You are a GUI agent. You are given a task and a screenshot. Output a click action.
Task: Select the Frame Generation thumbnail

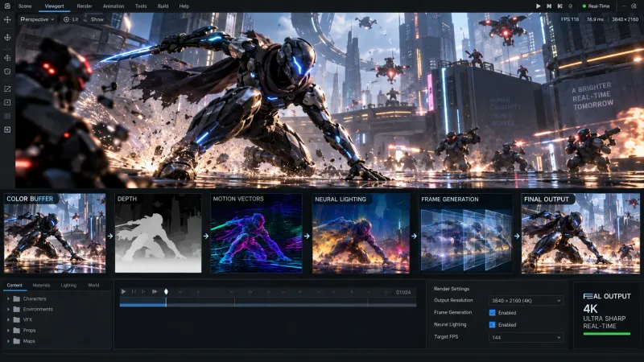pyautogui.click(x=465, y=233)
